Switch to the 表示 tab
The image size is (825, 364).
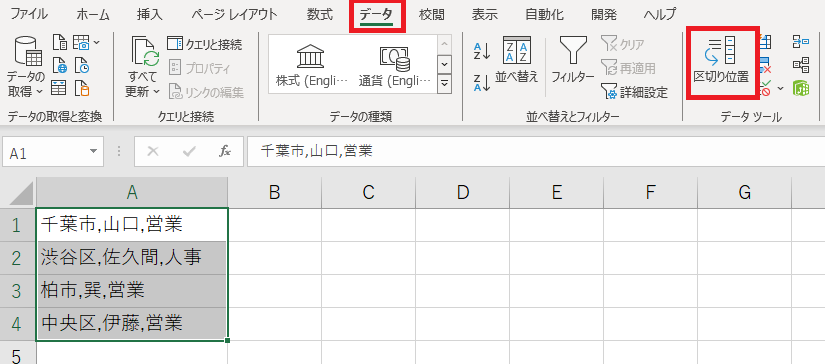(485, 14)
